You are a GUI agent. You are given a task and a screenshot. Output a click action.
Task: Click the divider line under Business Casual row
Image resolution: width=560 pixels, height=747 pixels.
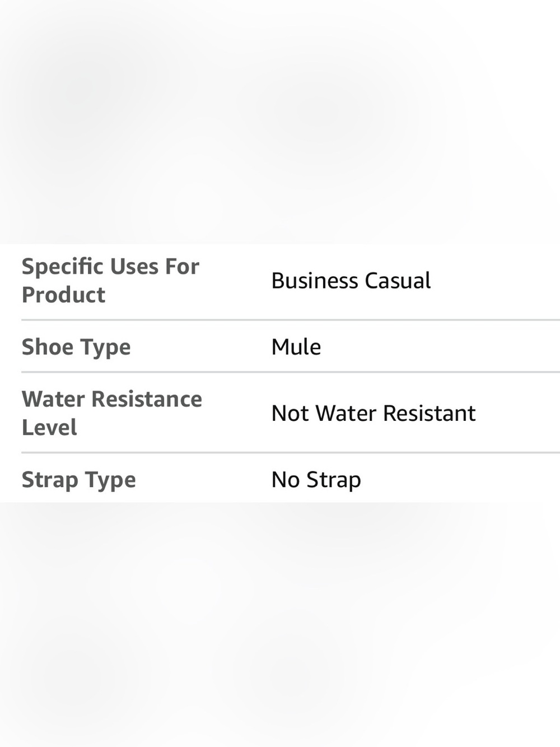coord(291,320)
